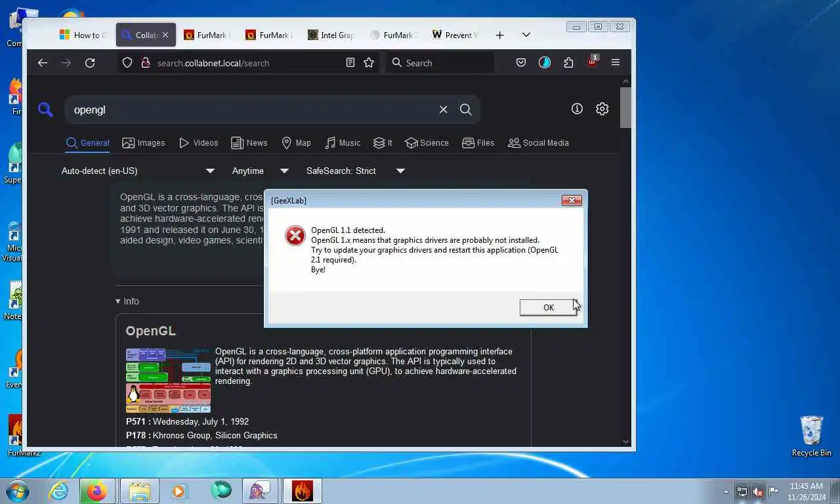Screen dimensions: 840x504
Task: Open the tracking protection shield icon
Action: tap(128, 63)
